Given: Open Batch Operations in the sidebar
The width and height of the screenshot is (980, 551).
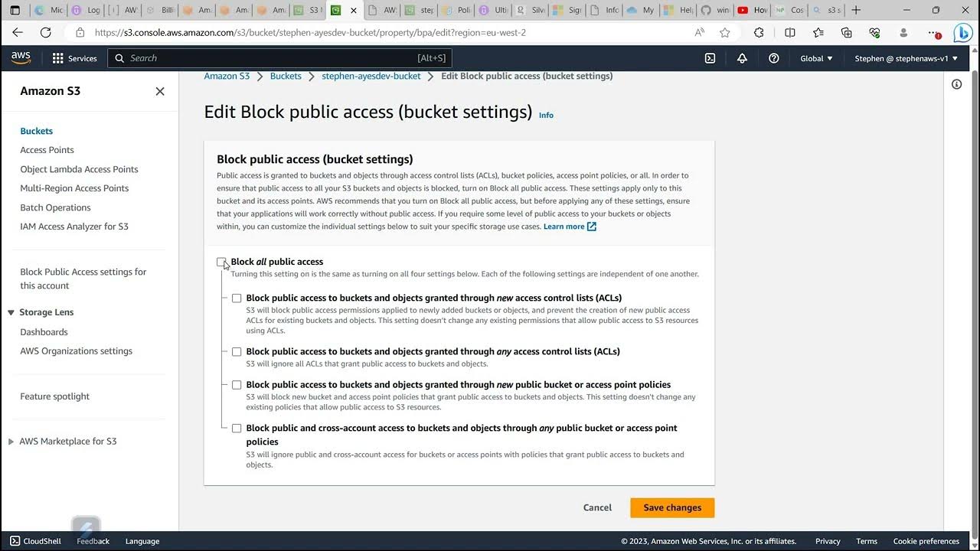Looking at the screenshot, I should (x=55, y=207).
